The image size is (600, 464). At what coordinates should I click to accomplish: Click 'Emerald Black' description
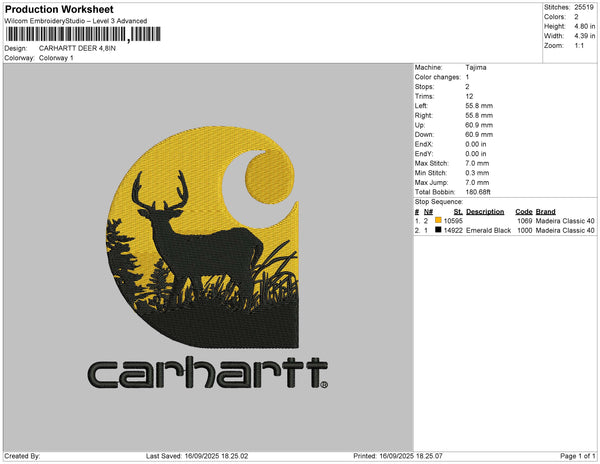[488, 230]
